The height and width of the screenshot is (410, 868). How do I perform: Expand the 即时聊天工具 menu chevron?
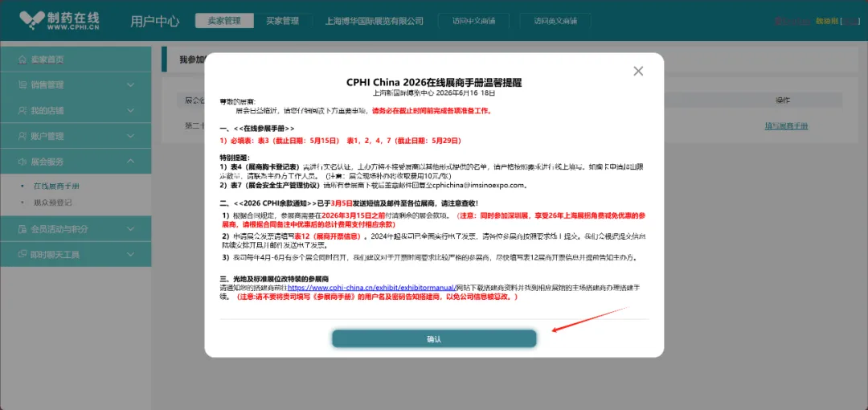tap(131, 254)
